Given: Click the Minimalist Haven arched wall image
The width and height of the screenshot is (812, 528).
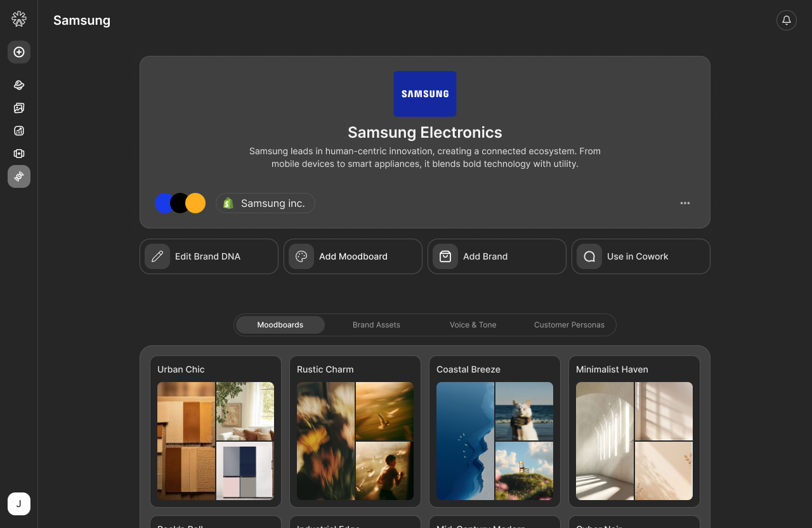Looking at the screenshot, I should 605,441.
